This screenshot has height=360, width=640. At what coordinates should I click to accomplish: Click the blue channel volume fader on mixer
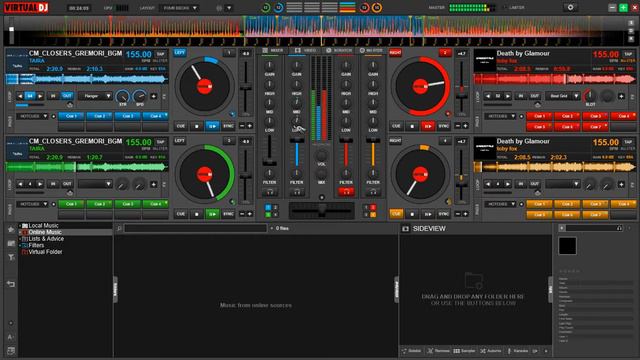(x=297, y=141)
